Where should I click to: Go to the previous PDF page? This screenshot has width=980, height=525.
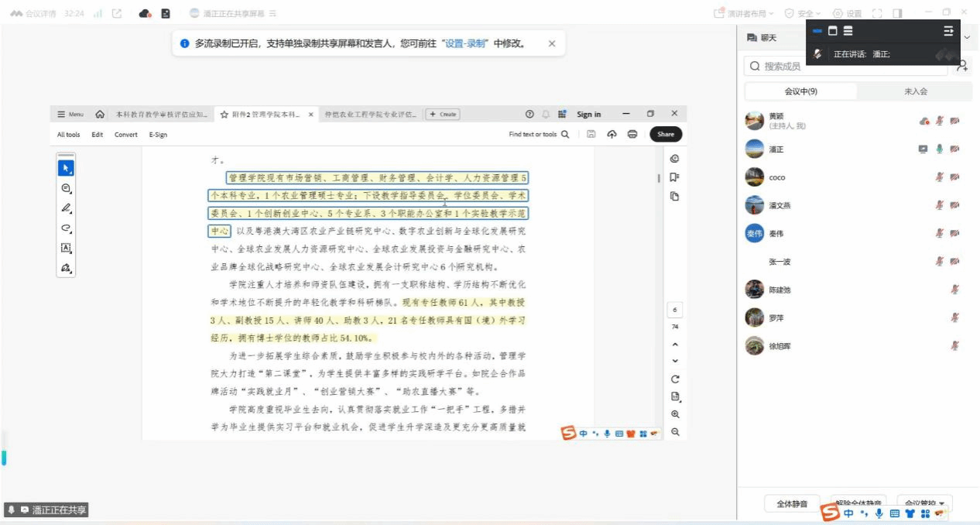pyautogui.click(x=675, y=345)
